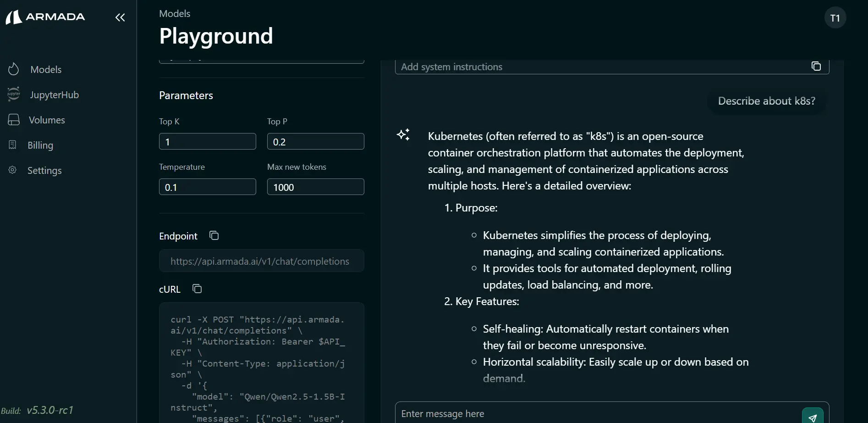Click the Models flame icon
This screenshot has width=868, height=423.
tap(14, 69)
